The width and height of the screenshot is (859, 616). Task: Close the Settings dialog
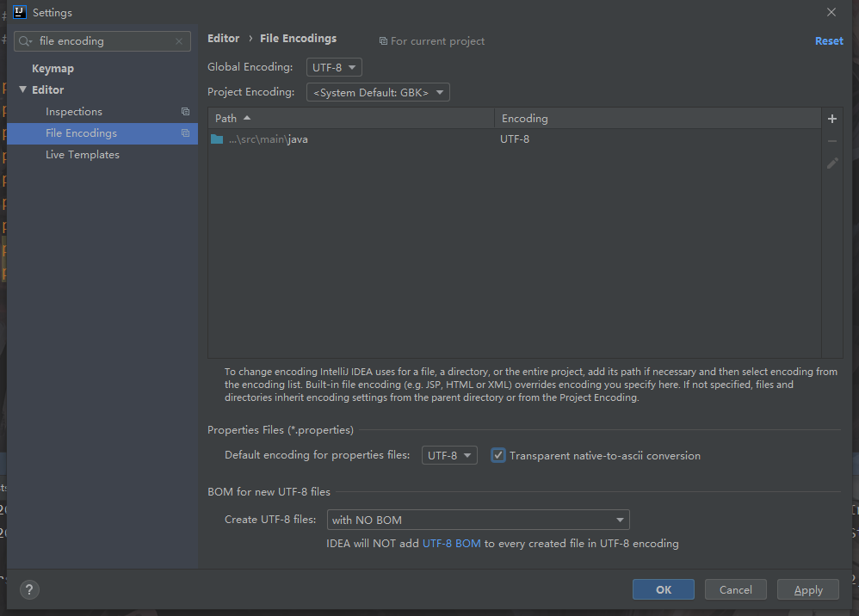tap(831, 12)
